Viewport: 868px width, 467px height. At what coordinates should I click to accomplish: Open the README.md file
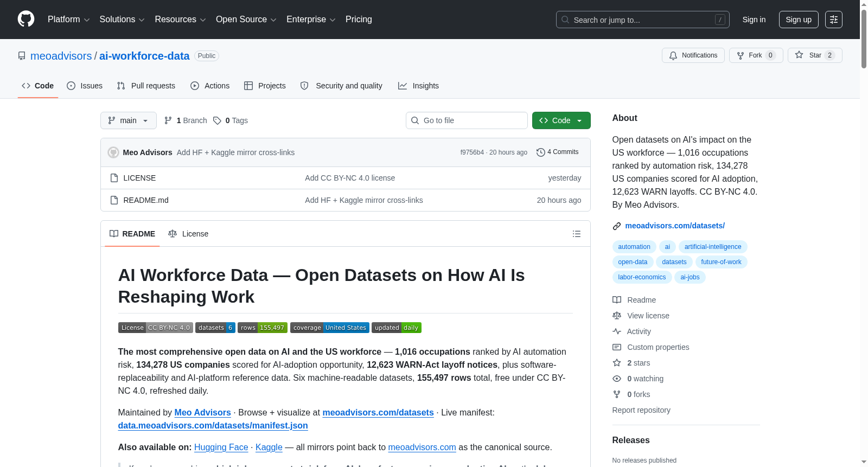(x=146, y=200)
